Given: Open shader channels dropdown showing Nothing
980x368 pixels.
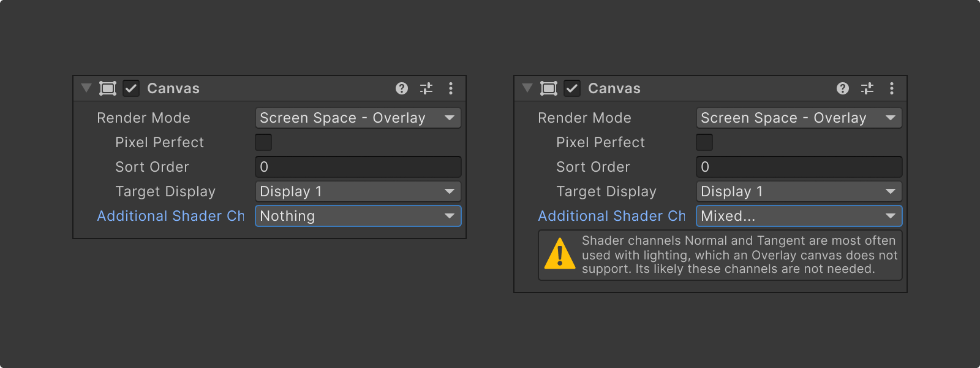Looking at the screenshot, I should pos(358,216).
